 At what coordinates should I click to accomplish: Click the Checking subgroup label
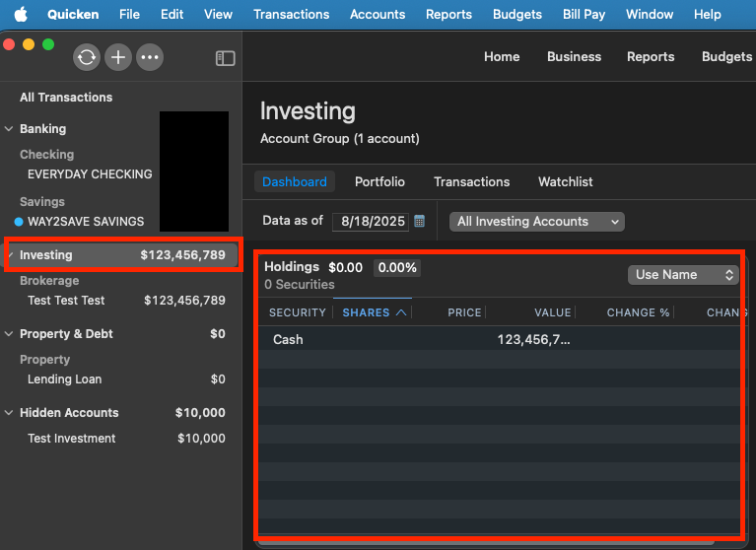coord(46,155)
